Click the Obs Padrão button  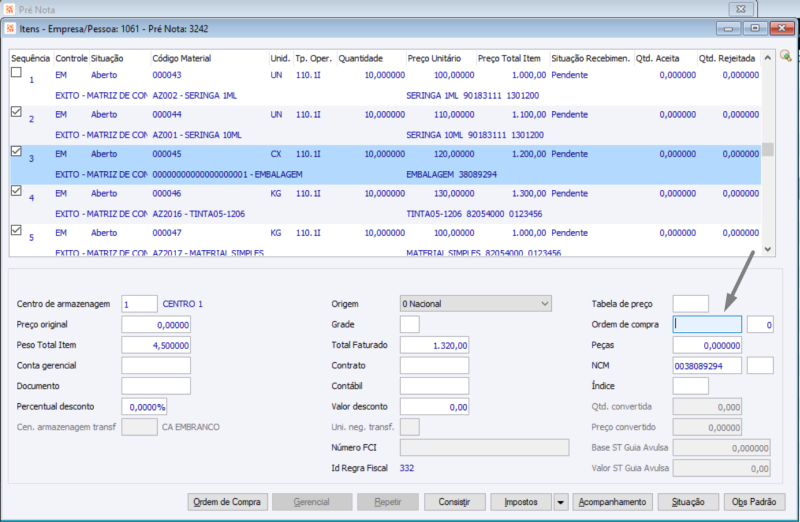click(x=754, y=502)
